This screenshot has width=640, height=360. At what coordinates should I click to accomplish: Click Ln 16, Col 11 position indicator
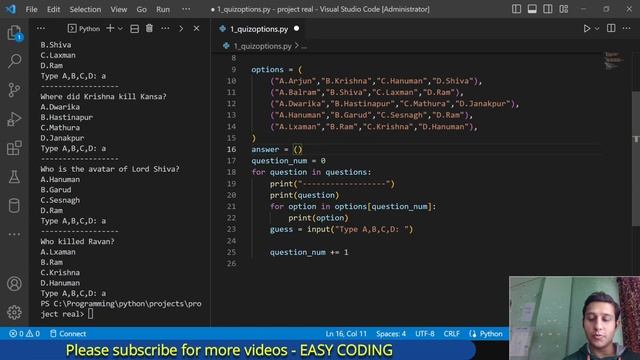(346, 333)
